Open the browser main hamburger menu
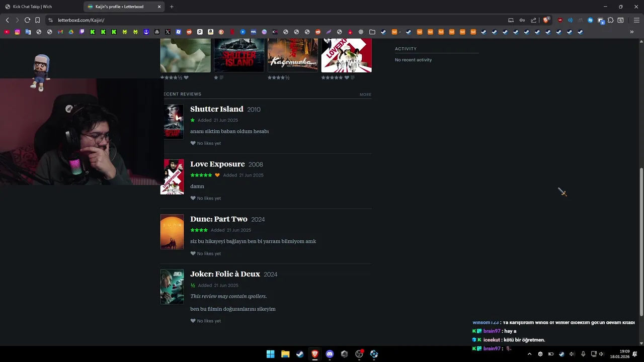Viewport: 644px width, 362px height. (636, 20)
